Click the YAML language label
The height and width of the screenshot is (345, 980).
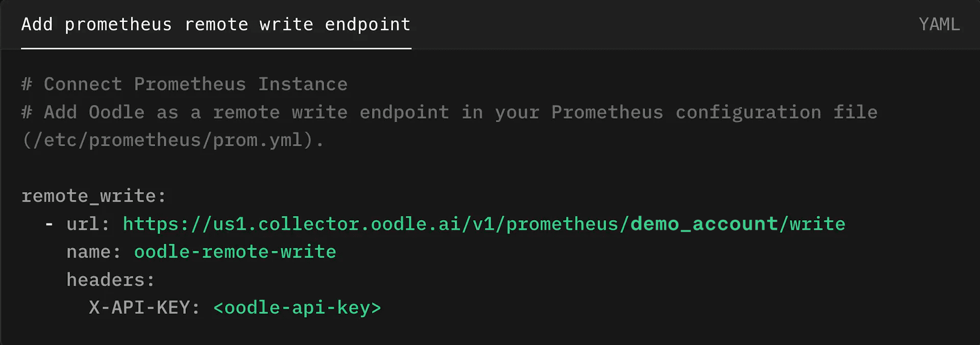pos(939,25)
